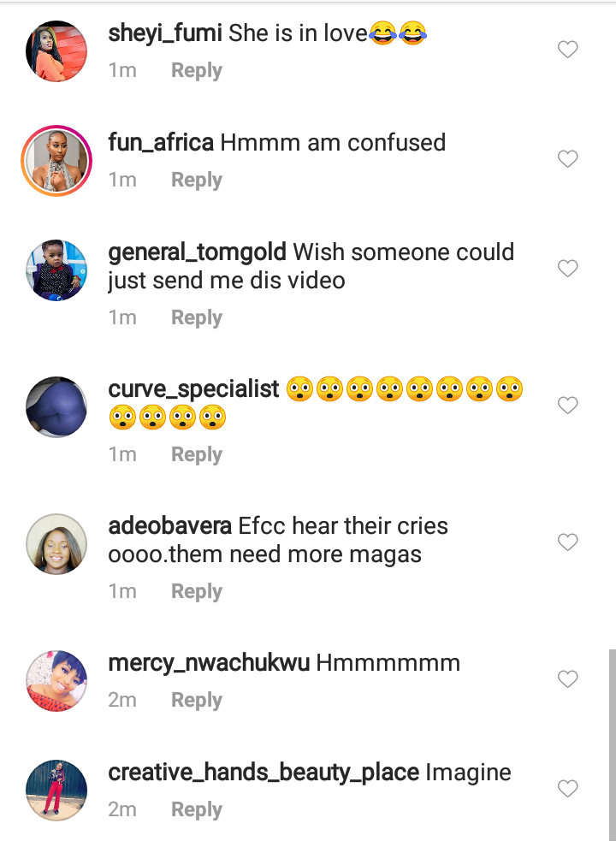This screenshot has width=616, height=859.
Task: Like general_tomgold's comment
Action: [567, 269]
